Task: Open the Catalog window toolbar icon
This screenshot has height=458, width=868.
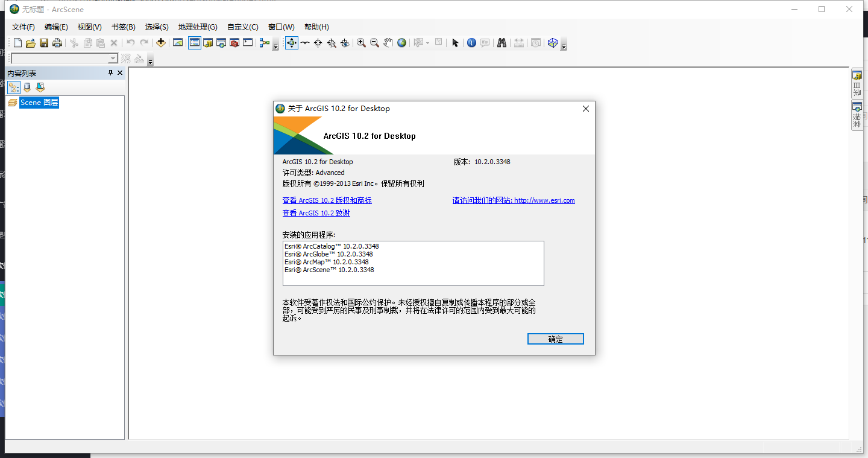Action: (x=208, y=43)
